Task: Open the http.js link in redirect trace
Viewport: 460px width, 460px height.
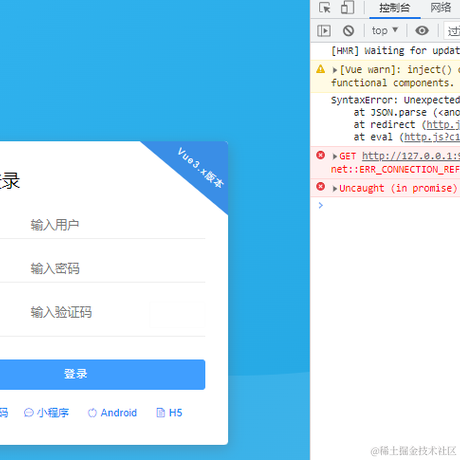Action: click(443, 125)
